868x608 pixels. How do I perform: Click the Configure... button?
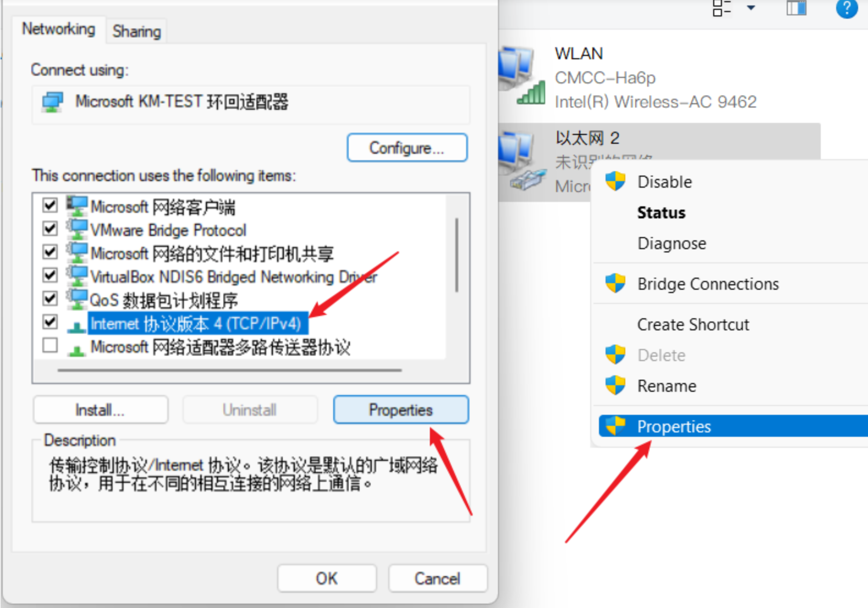(407, 148)
